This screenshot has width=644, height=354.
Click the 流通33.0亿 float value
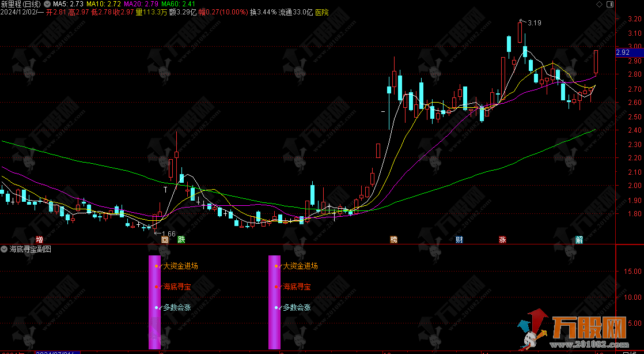click(x=296, y=12)
